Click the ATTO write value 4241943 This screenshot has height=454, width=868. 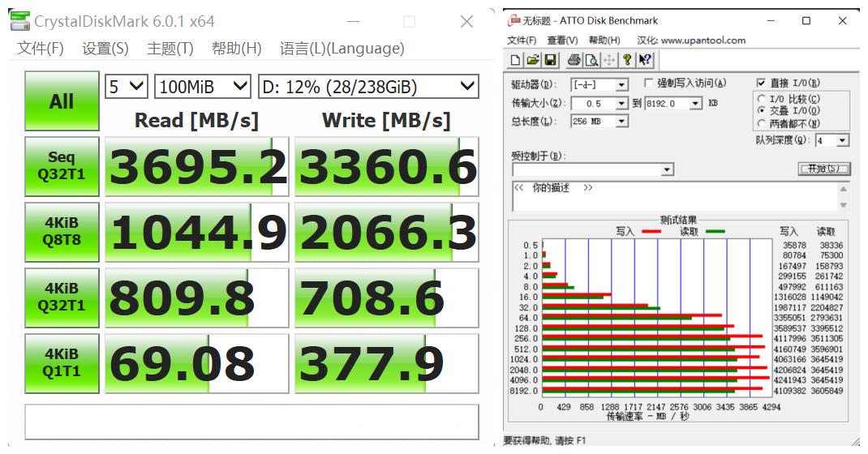coord(790,380)
